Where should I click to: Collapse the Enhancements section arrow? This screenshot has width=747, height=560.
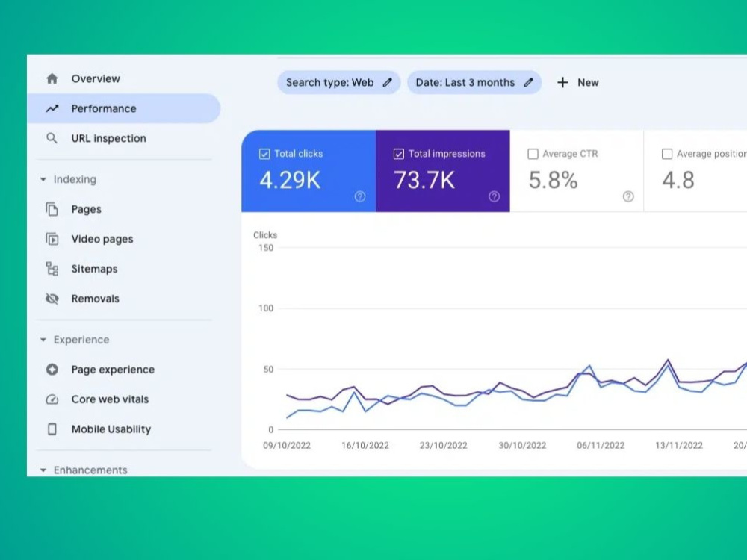pyautogui.click(x=43, y=470)
